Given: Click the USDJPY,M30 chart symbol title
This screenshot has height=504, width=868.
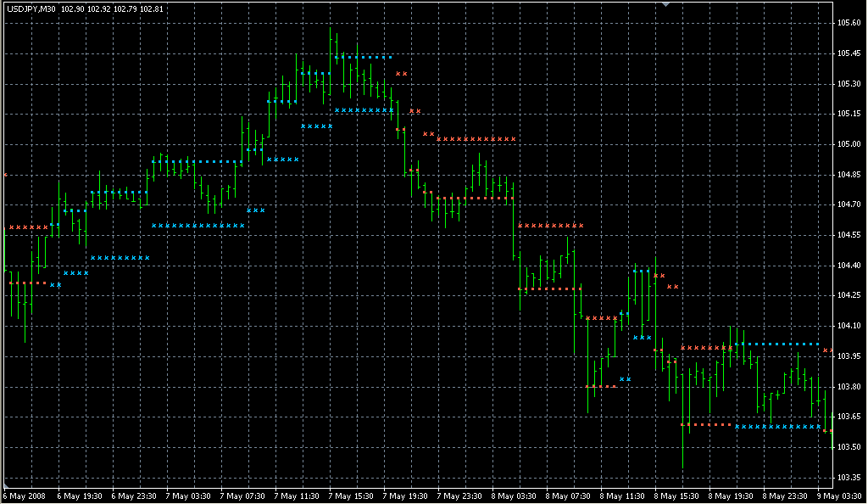Looking at the screenshot, I should click(31, 9).
